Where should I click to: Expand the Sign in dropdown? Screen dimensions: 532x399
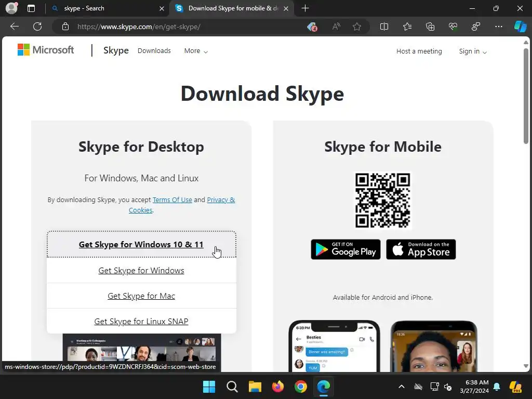[x=473, y=51]
